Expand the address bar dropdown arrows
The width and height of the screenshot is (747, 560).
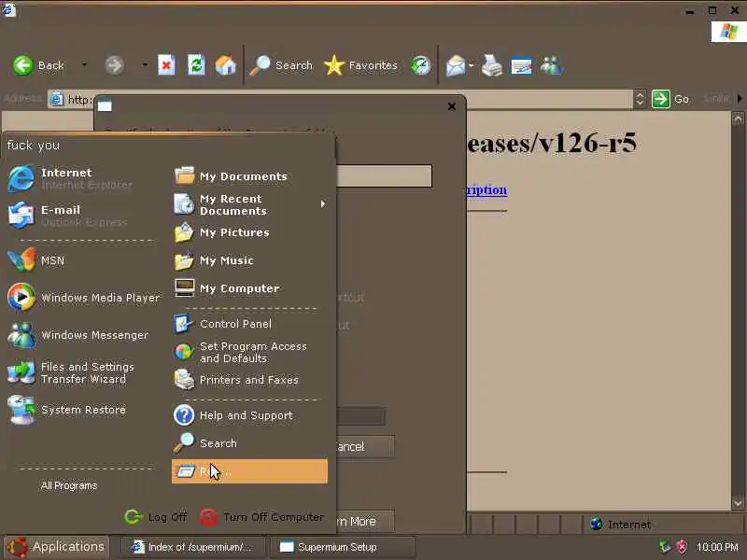pyautogui.click(x=640, y=99)
